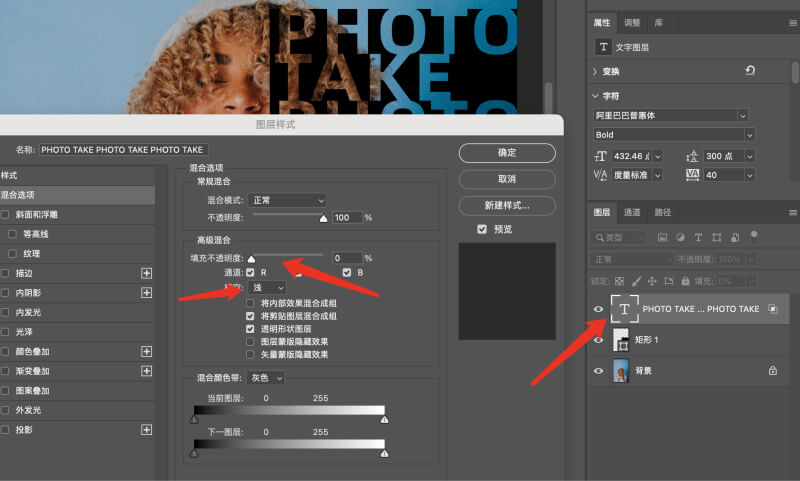
Task: Click the plus icon next to 描边
Action: click(x=146, y=273)
